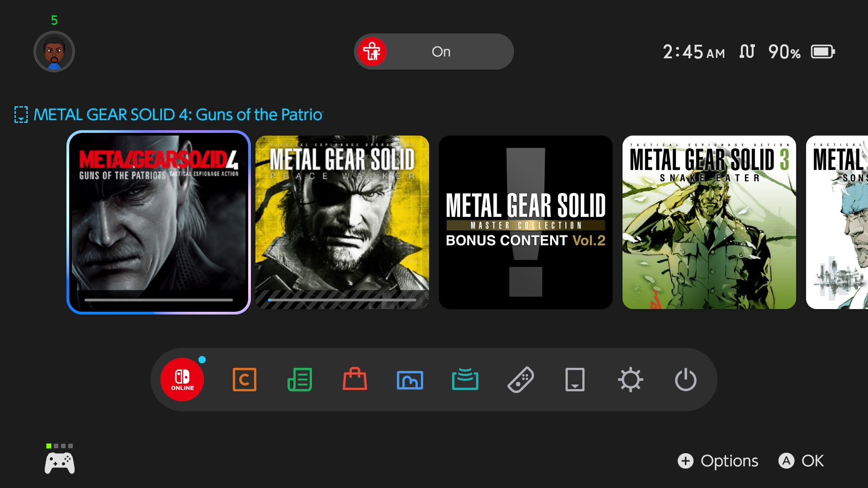The width and height of the screenshot is (868, 488).
Task: Click the 2:45 AM clock
Action: (694, 52)
